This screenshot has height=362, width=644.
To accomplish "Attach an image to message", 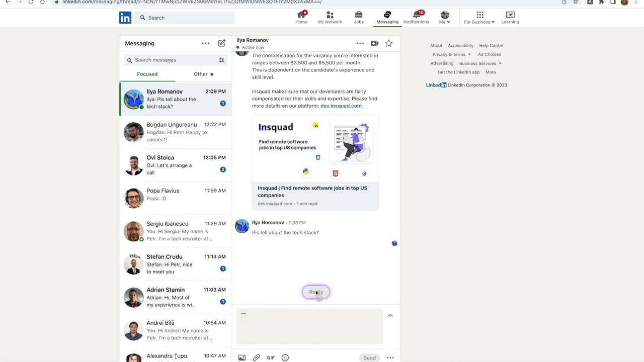I will pos(242,358).
